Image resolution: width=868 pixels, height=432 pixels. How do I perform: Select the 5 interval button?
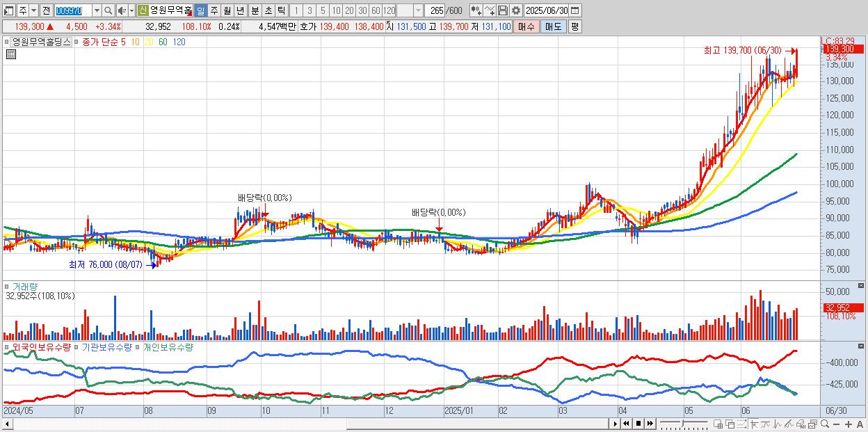pos(323,10)
